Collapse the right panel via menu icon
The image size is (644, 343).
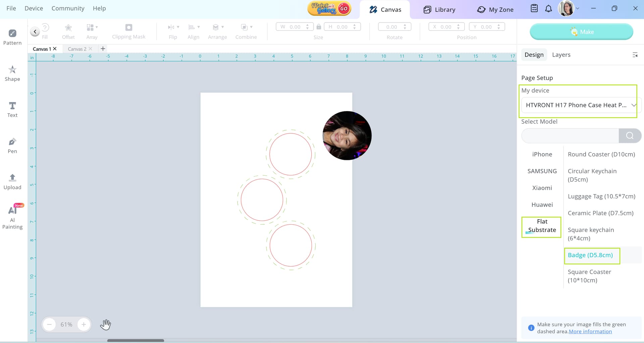coord(635,55)
